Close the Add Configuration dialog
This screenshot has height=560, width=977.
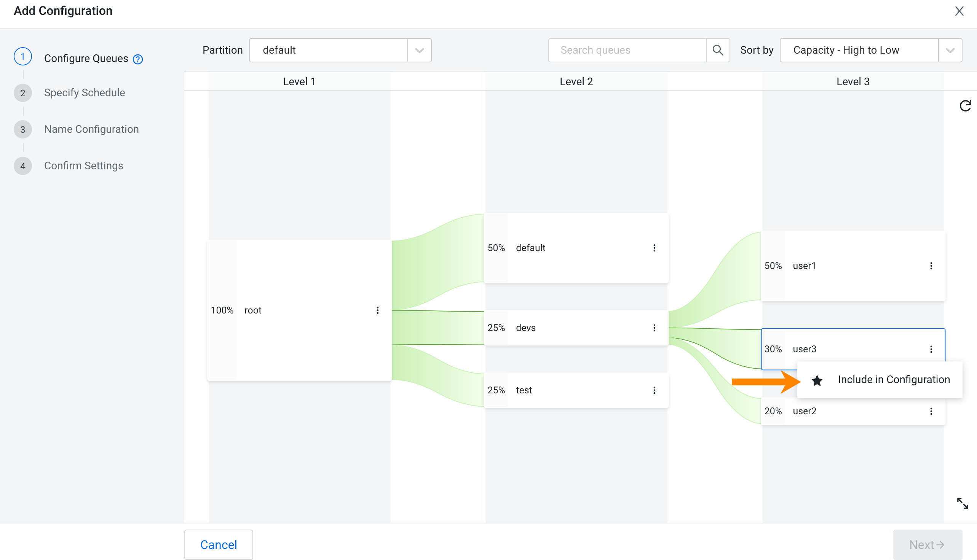coord(959,11)
